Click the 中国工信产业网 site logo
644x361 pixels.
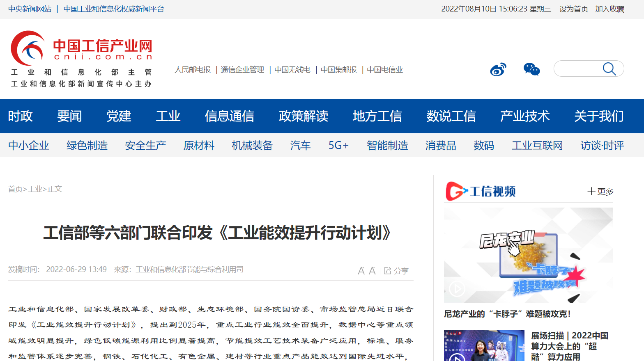click(81, 48)
